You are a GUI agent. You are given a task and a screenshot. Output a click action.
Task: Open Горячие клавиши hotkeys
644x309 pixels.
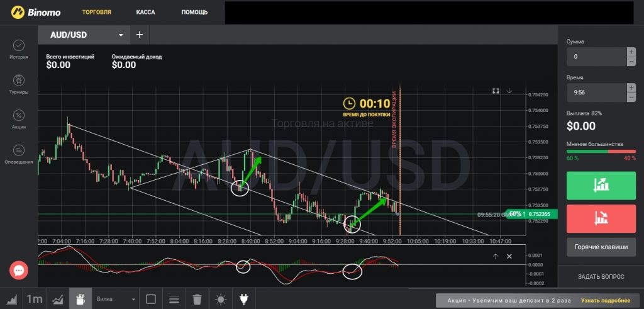click(601, 247)
